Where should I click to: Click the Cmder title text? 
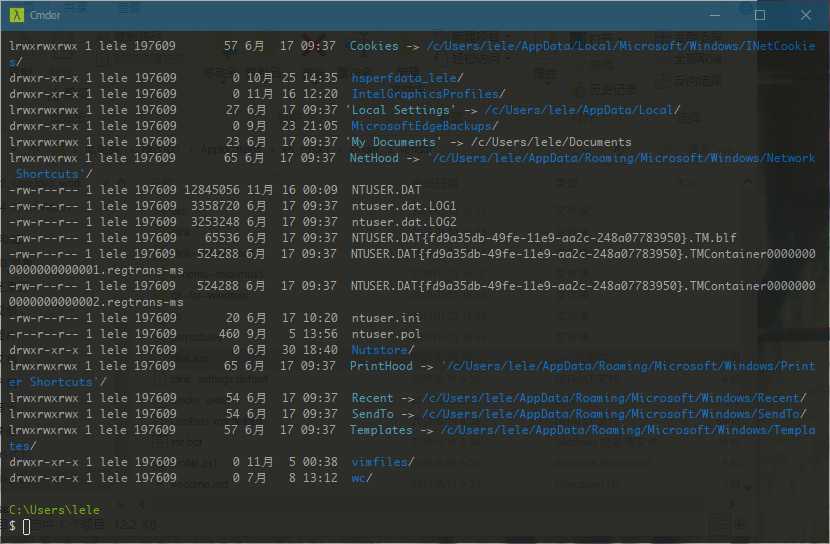coord(45,15)
